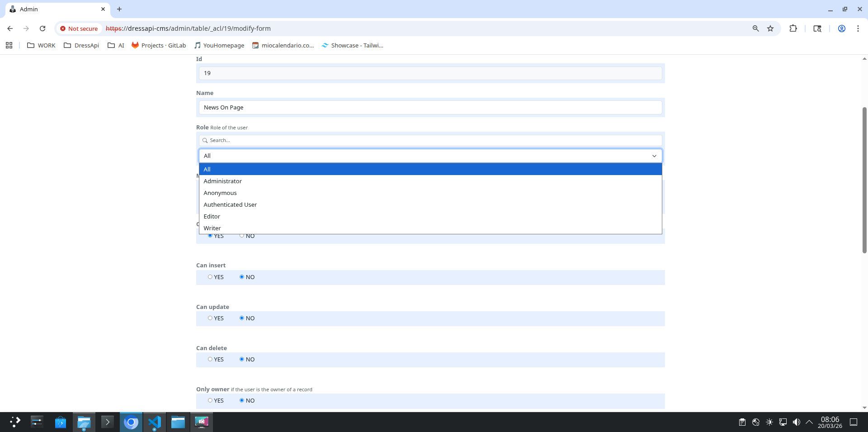
Task: Collapse the Role dropdown showing All
Action: [x=430, y=156]
